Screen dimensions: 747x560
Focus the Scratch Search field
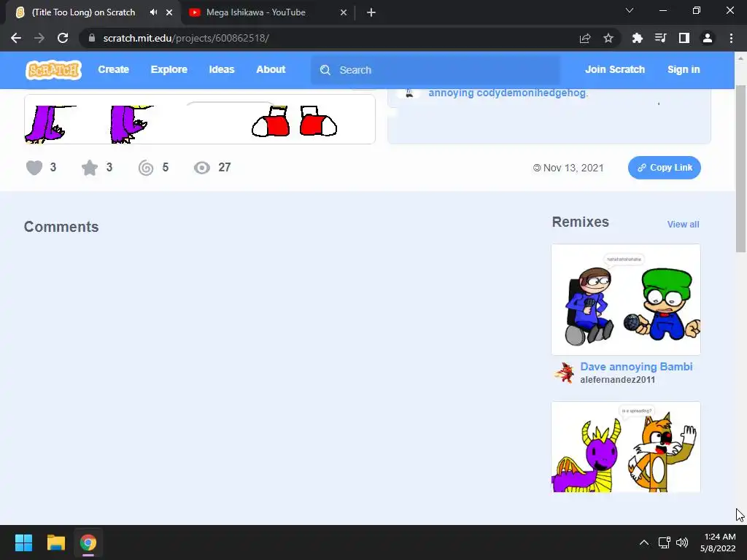436,70
